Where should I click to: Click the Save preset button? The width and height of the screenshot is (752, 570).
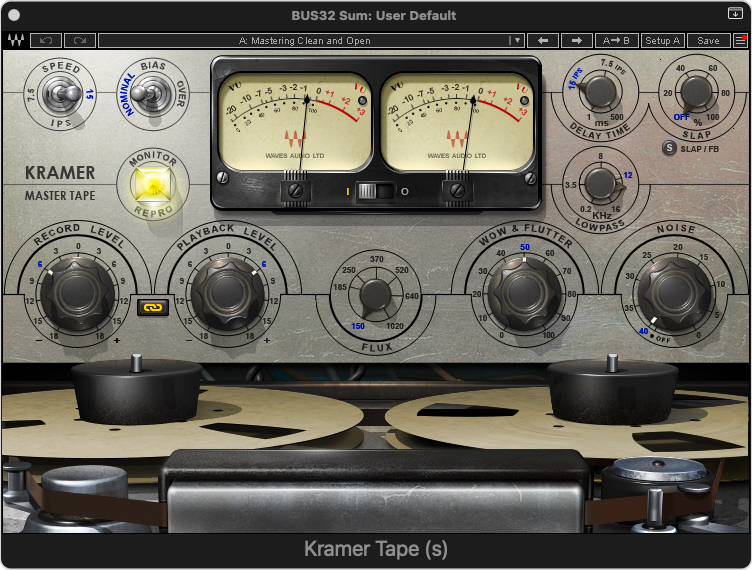click(x=708, y=41)
